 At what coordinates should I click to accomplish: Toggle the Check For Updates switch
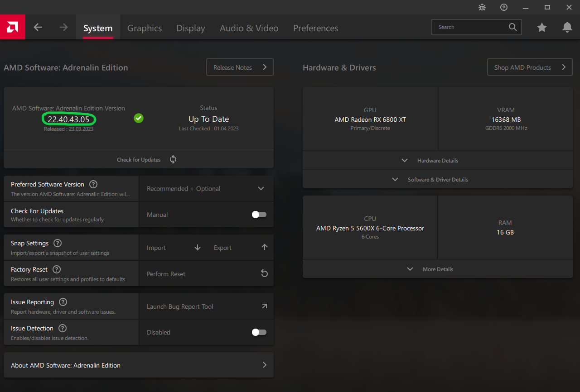pyautogui.click(x=259, y=215)
